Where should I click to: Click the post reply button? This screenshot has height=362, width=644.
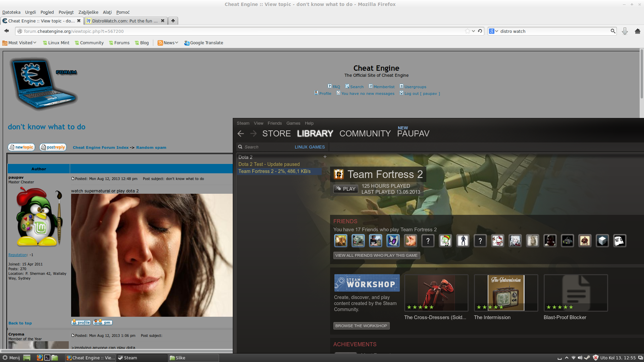click(x=53, y=147)
